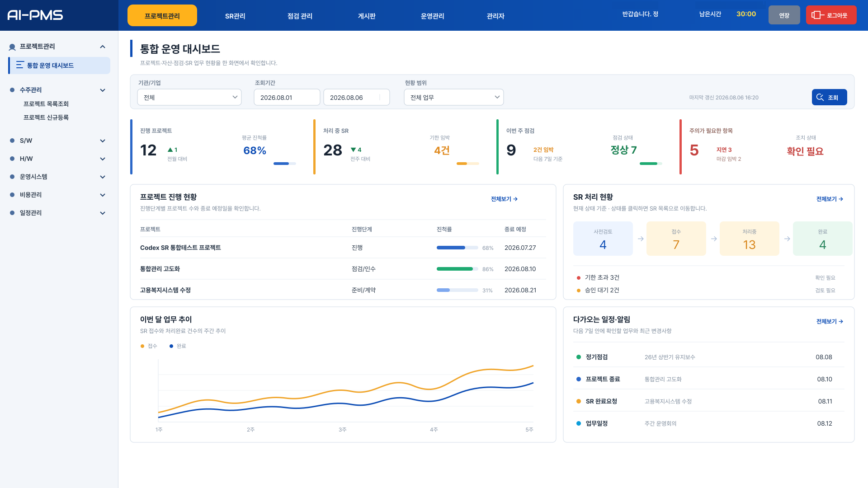Image resolution: width=868 pixels, height=488 pixels.
Task: Click the 정상 7 inspection status
Action: point(623,150)
